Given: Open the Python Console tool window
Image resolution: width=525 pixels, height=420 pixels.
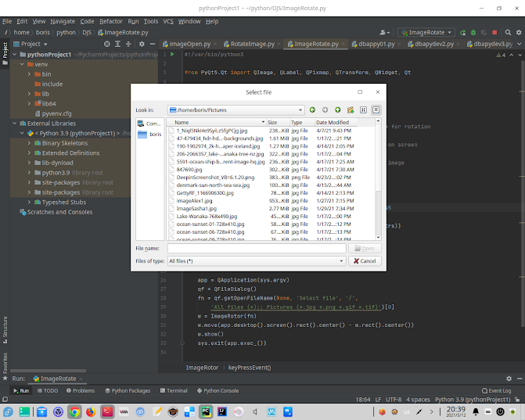Looking at the screenshot, I should pos(218,390).
